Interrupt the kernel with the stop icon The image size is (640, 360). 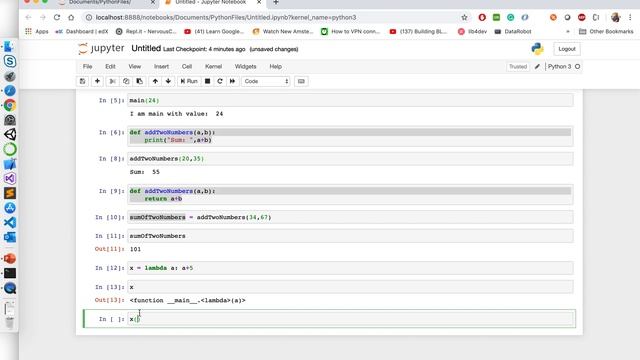(x=207, y=81)
